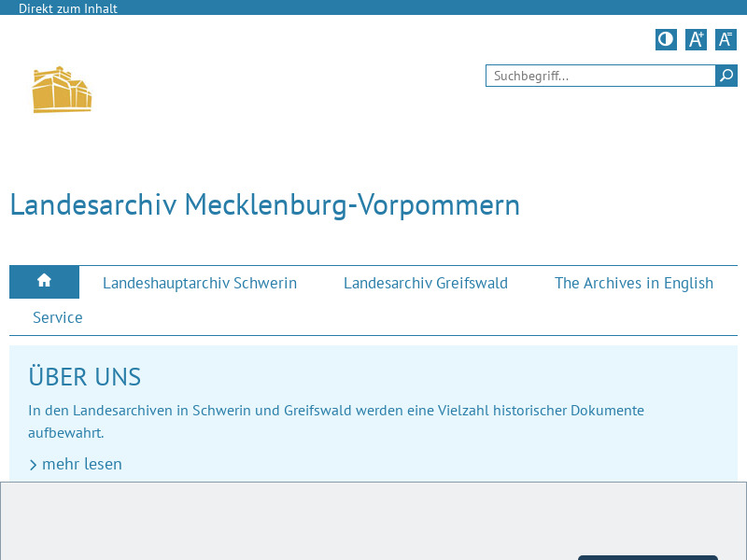
Task: Toggle contrast view for accessibility
Action: (666, 39)
